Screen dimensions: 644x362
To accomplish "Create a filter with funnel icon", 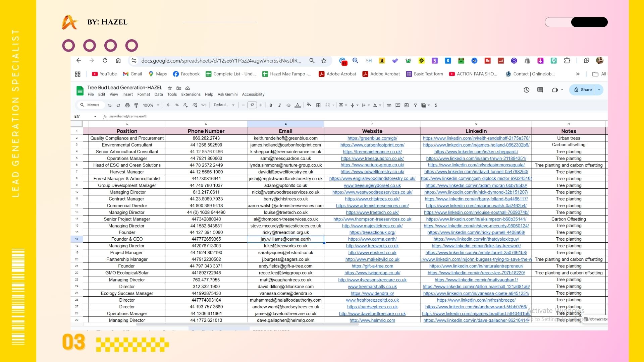I will click(x=415, y=105).
